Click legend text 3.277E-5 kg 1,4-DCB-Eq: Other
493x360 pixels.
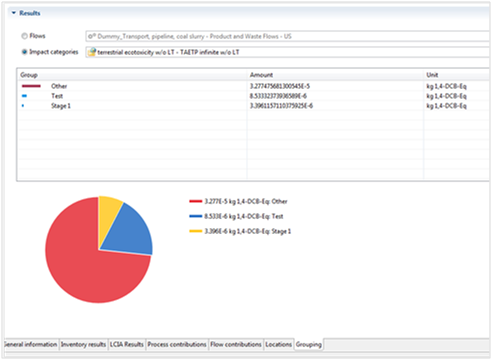tap(246, 201)
